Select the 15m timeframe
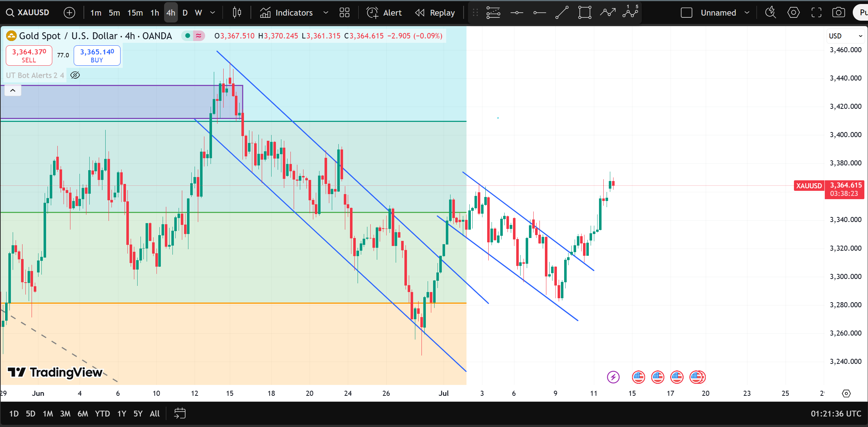Screen dimensions: 868x427 pyautogui.click(x=135, y=13)
